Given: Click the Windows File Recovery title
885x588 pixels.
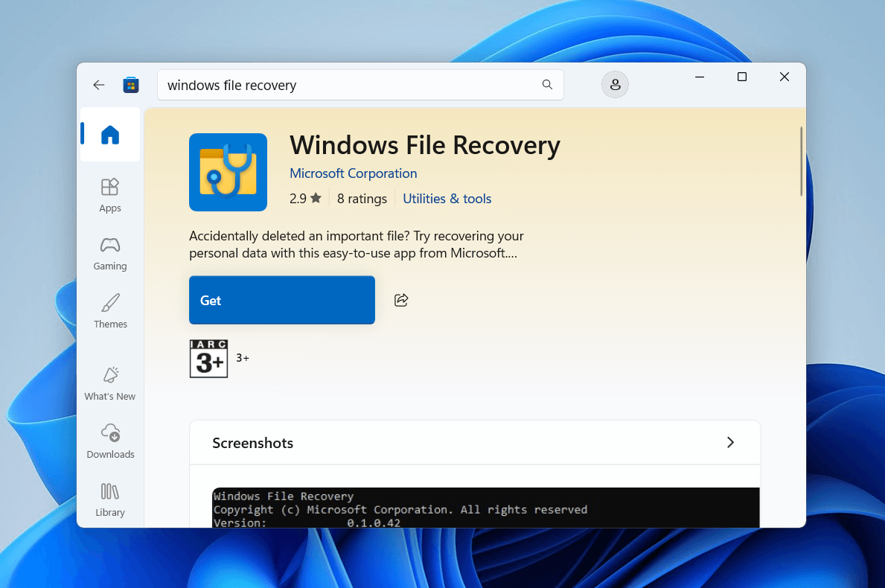Looking at the screenshot, I should click(x=425, y=145).
